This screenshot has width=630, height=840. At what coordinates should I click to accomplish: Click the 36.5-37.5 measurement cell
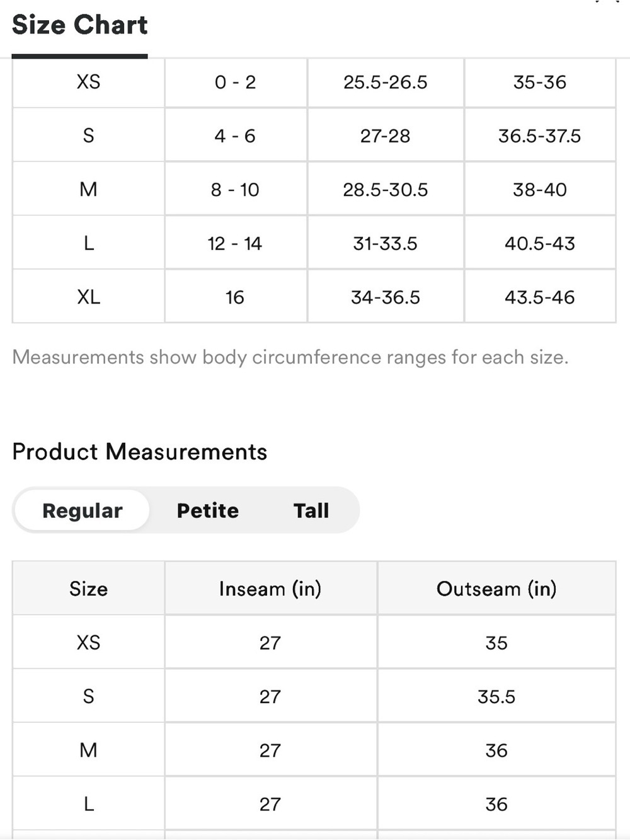540,135
